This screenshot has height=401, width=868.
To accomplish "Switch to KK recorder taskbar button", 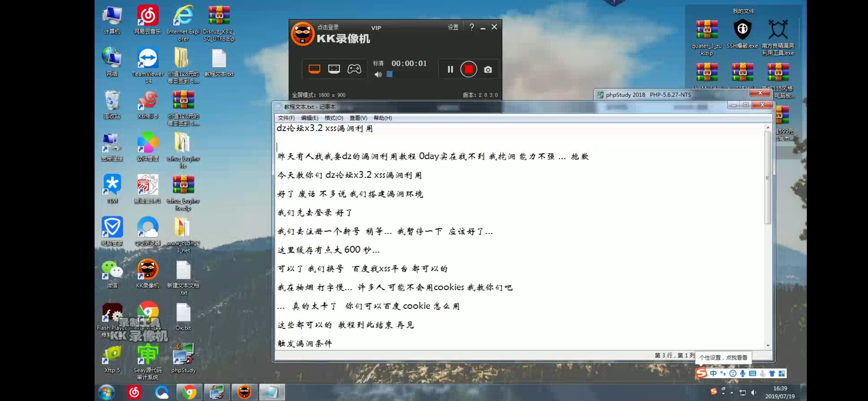I will click(x=244, y=392).
